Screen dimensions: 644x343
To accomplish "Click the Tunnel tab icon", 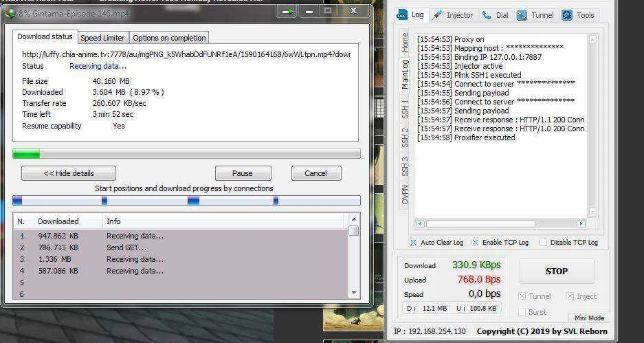I will click(522, 15).
